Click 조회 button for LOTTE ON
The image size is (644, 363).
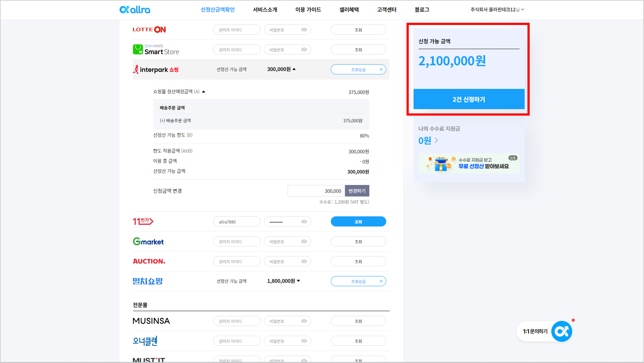[x=358, y=30]
